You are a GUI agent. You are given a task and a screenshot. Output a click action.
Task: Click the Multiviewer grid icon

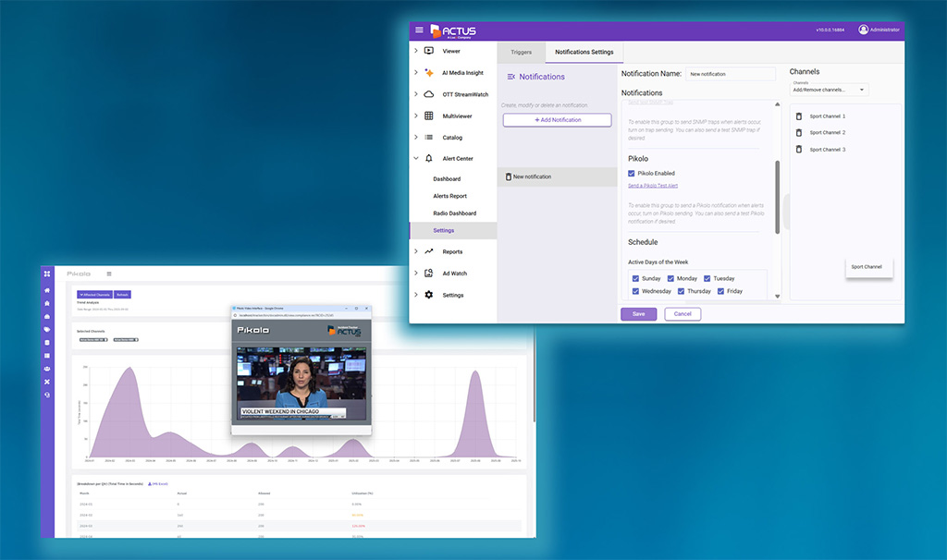coord(429,116)
